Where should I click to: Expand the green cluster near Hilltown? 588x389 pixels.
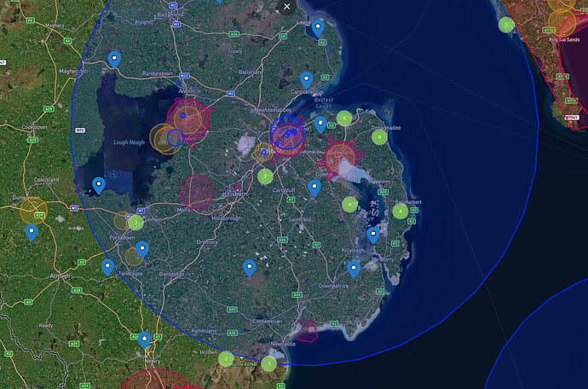coord(226,359)
